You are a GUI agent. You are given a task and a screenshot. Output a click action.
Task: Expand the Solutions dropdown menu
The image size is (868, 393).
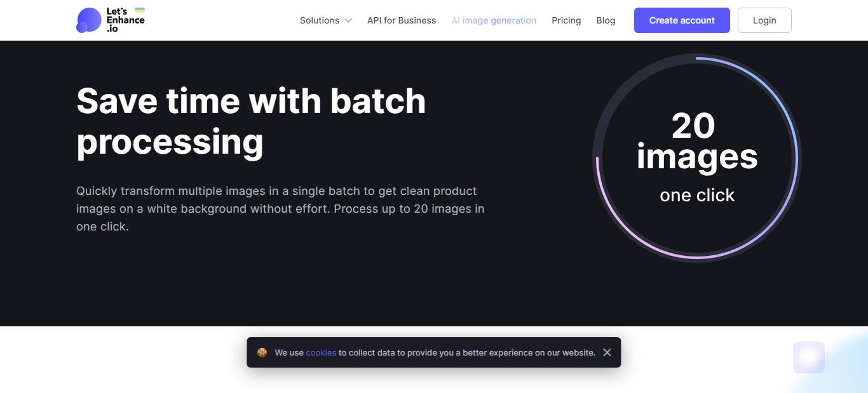tap(325, 20)
